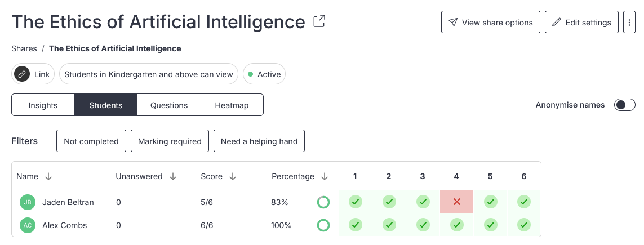644x245 pixels.
Task: Click the red cross on question 4
Action: coord(456,202)
